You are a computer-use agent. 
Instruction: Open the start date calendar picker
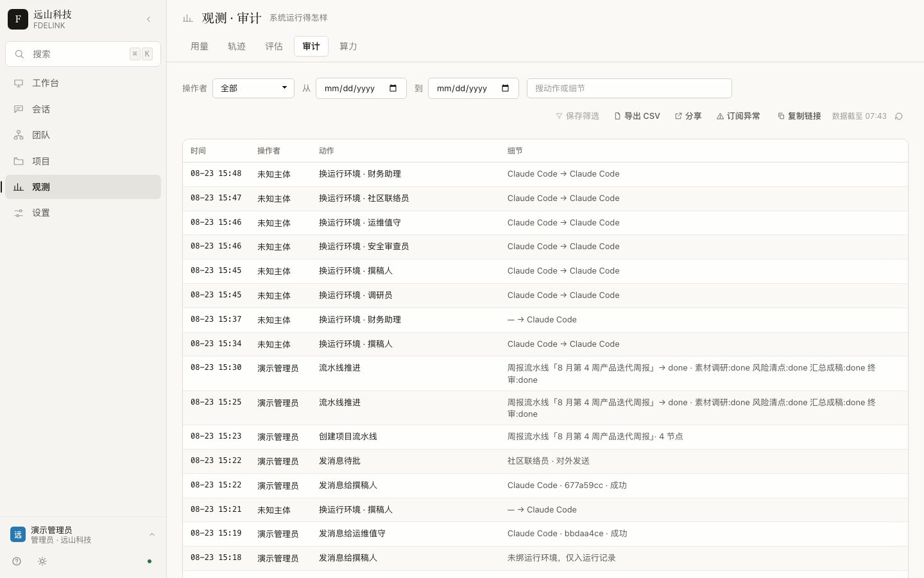(393, 88)
